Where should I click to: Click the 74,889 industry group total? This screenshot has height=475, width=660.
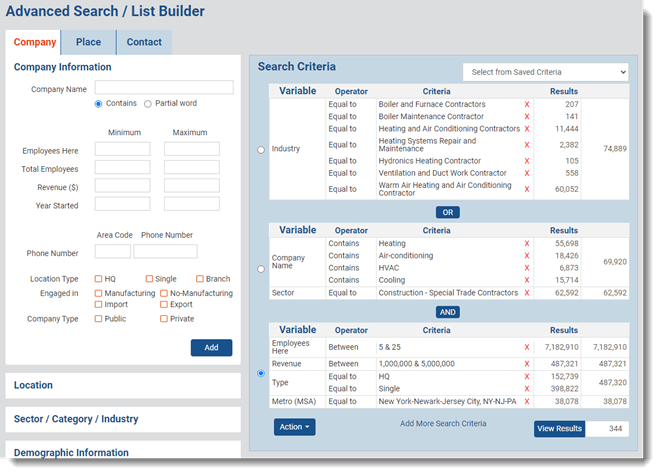(x=615, y=149)
